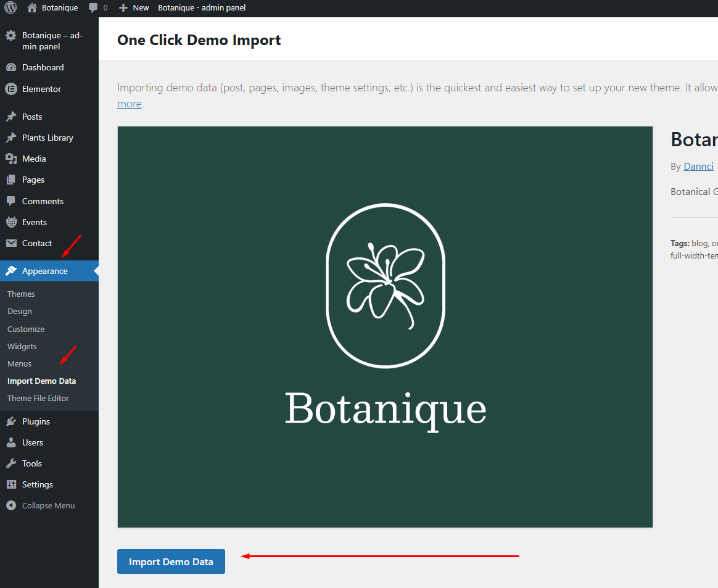Click Botanique - admin panel in top bar
Image resolution: width=718 pixels, height=588 pixels.
tap(202, 8)
